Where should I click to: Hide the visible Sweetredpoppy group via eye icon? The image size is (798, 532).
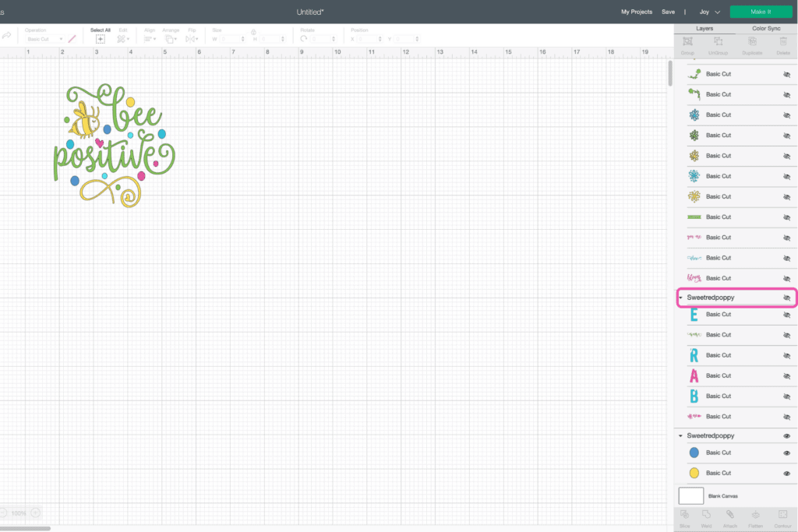[x=787, y=436]
